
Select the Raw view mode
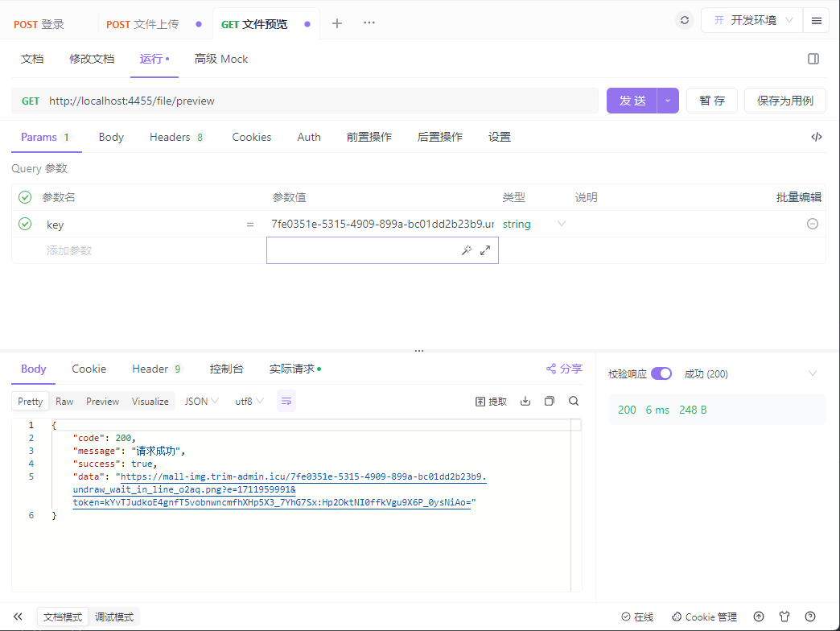64,401
